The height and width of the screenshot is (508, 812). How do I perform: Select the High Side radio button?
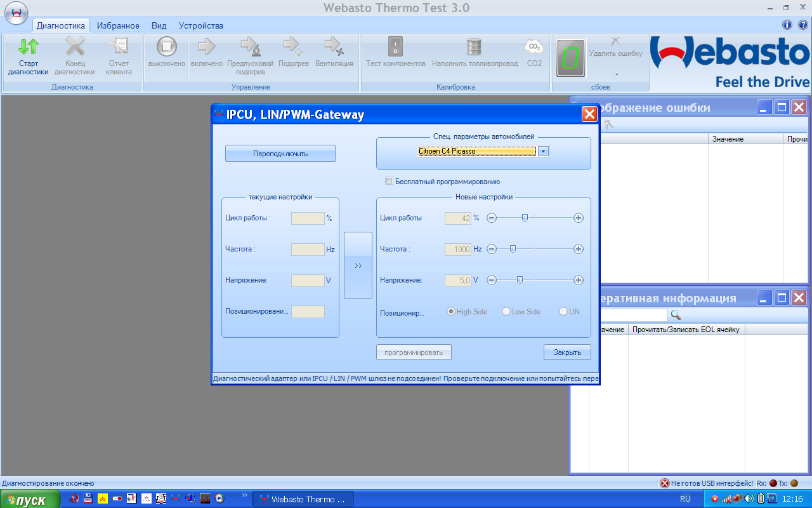[452, 312]
